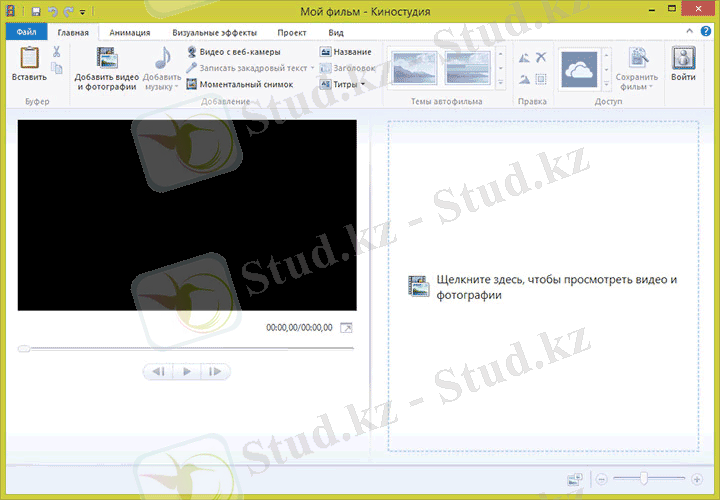Take a Моментальный снимок snapshot

tap(240, 84)
